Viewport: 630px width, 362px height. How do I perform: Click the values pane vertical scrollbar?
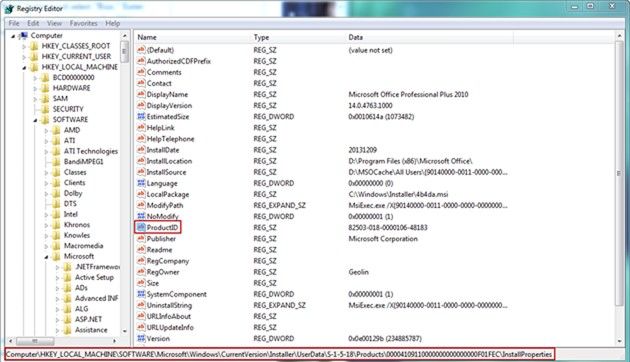click(x=619, y=189)
